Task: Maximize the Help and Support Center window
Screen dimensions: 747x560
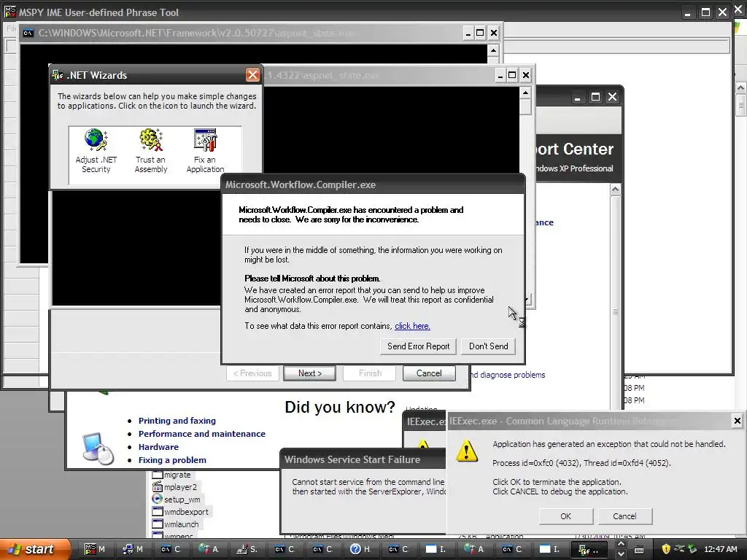Action: [x=595, y=97]
